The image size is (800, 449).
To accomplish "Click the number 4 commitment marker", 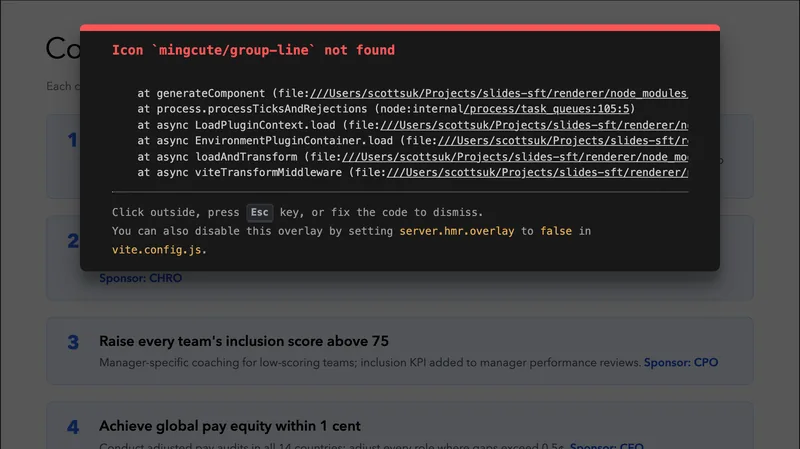I will [x=73, y=427].
